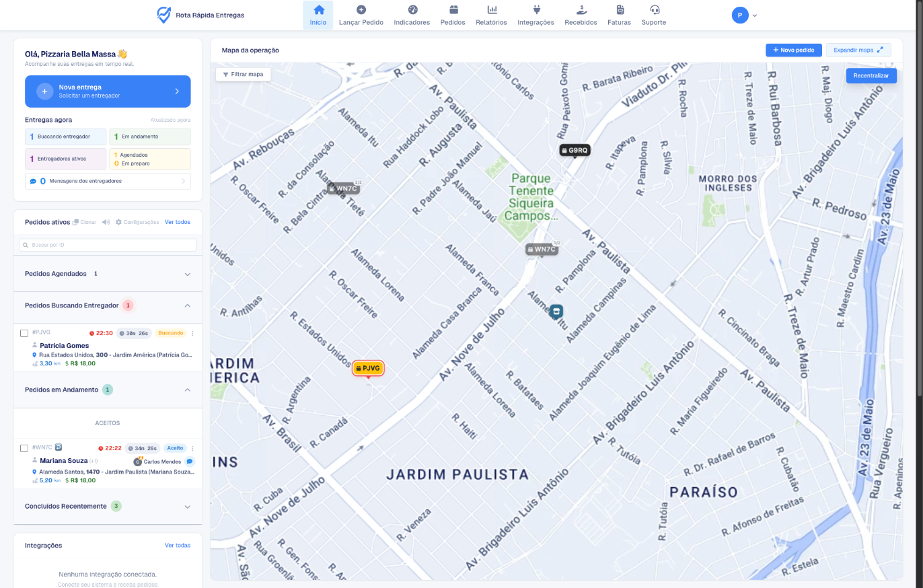The height and width of the screenshot is (588, 923).
Task: Open Mensagens dos entregadores row
Action: 108,181
